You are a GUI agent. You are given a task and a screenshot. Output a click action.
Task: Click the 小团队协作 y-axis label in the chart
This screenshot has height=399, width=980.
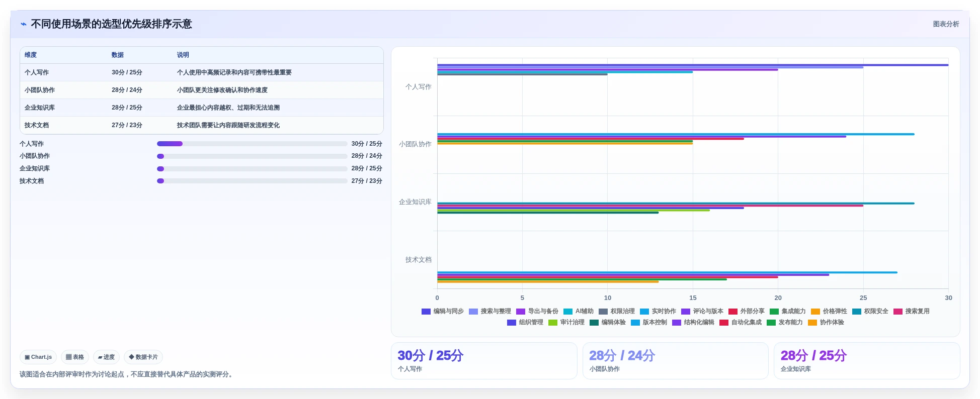(416, 144)
